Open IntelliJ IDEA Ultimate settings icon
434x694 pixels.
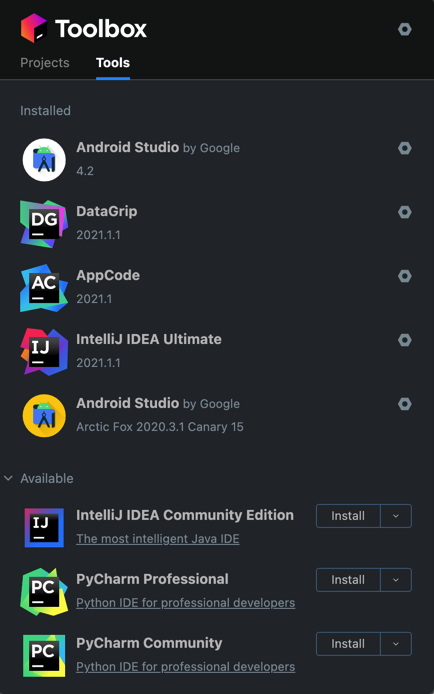(x=404, y=340)
